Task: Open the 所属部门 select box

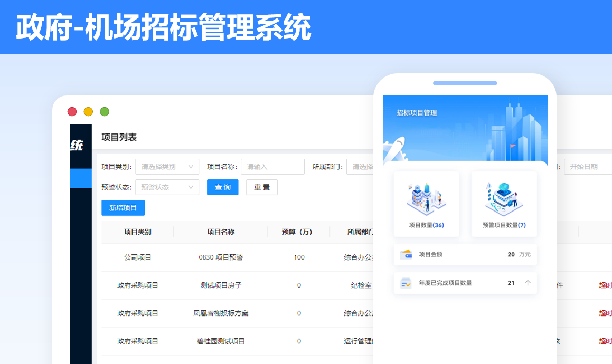Action: coord(360,167)
